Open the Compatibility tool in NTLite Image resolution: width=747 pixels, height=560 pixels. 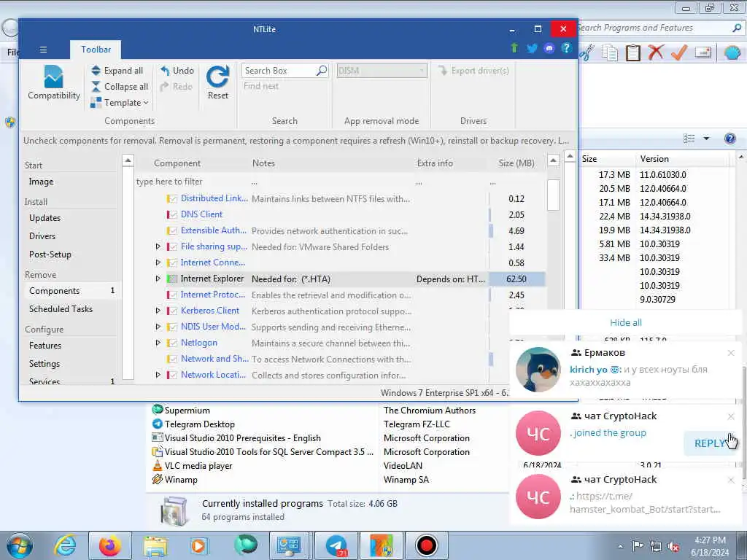53,83
